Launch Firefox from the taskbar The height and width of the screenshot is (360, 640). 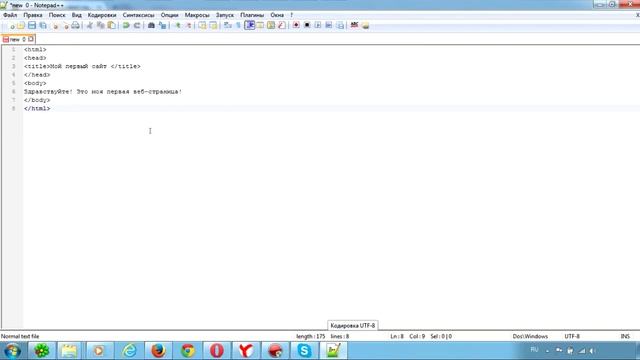pyautogui.click(x=158, y=351)
